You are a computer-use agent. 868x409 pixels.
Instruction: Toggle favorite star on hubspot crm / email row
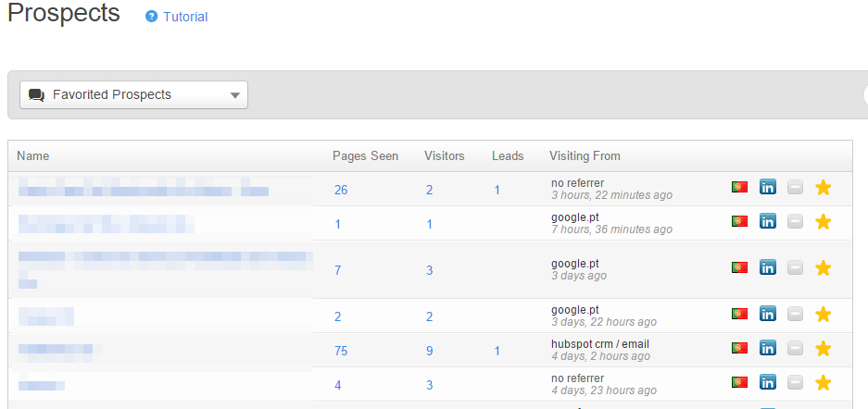click(x=823, y=348)
